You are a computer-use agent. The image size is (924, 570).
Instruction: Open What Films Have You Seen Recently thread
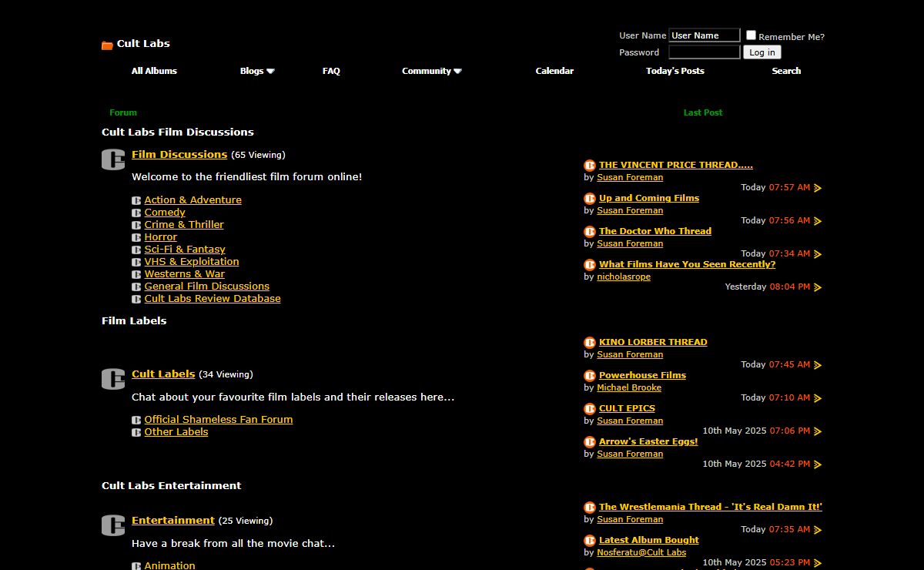[688, 264]
